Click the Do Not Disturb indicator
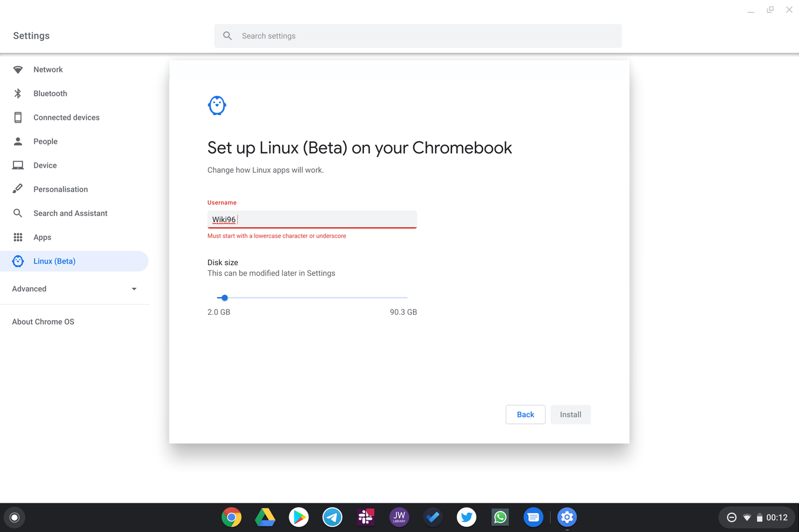Image resolution: width=799 pixels, height=532 pixels. pyautogui.click(x=732, y=517)
